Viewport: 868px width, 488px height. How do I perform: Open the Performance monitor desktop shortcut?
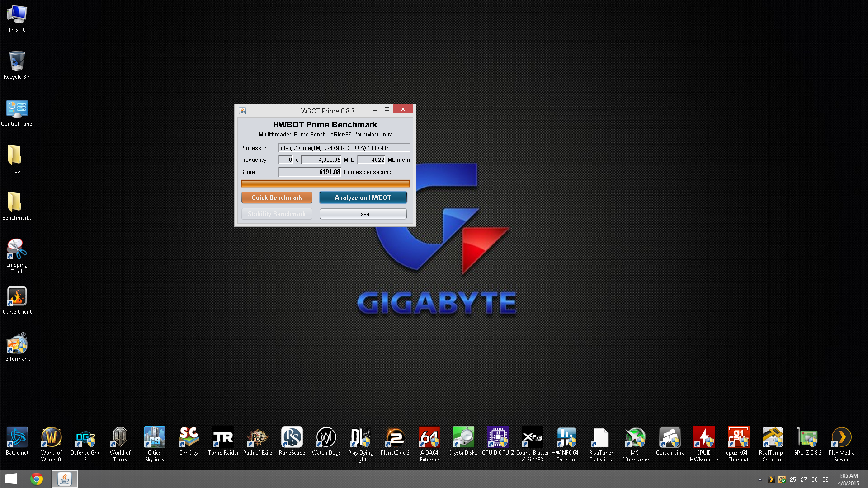[x=17, y=348]
